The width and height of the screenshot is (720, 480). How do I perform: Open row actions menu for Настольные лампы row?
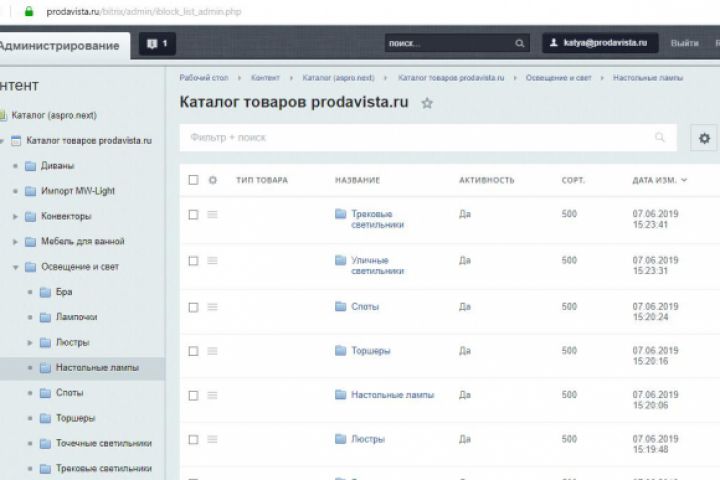212,395
